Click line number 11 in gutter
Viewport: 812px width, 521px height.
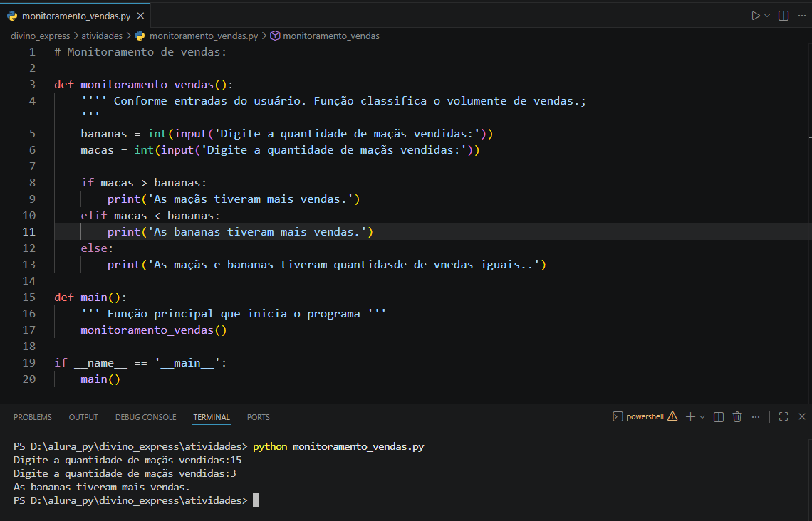click(x=29, y=232)
